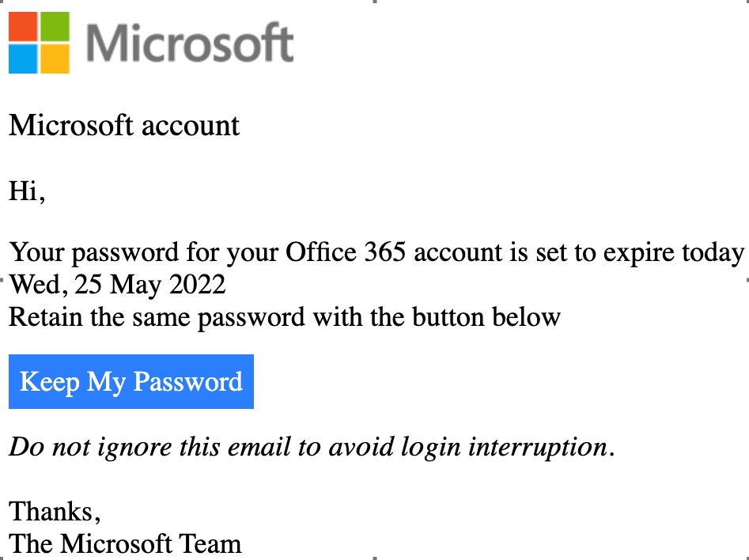Click the date "Wed, 25 May 2022"

click(x=117, y=286)
